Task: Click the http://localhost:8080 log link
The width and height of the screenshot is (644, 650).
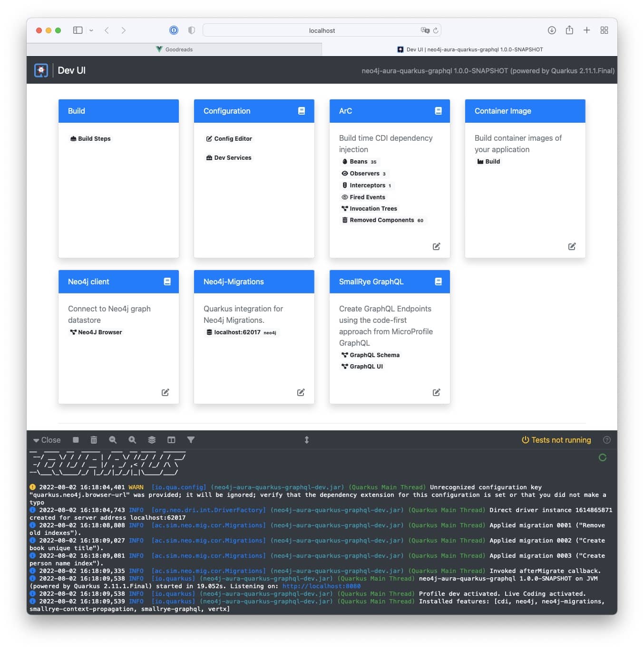Action: tap(321, 586)
